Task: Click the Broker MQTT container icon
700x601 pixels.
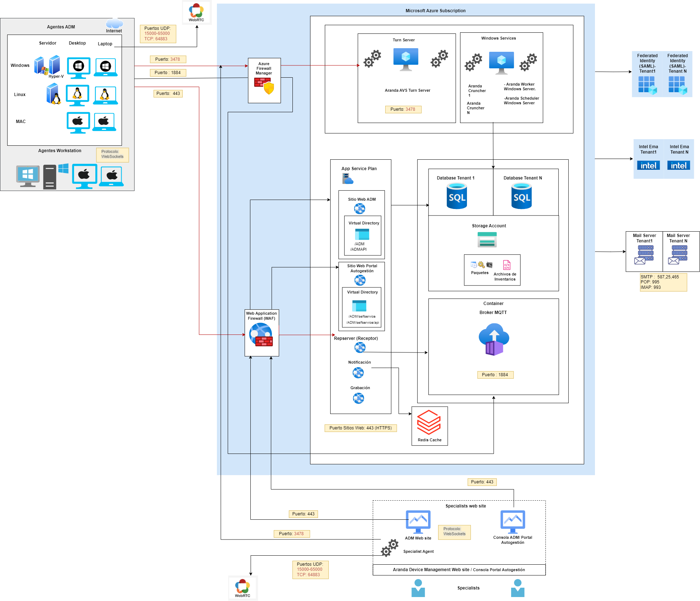Action: [494, 340]
